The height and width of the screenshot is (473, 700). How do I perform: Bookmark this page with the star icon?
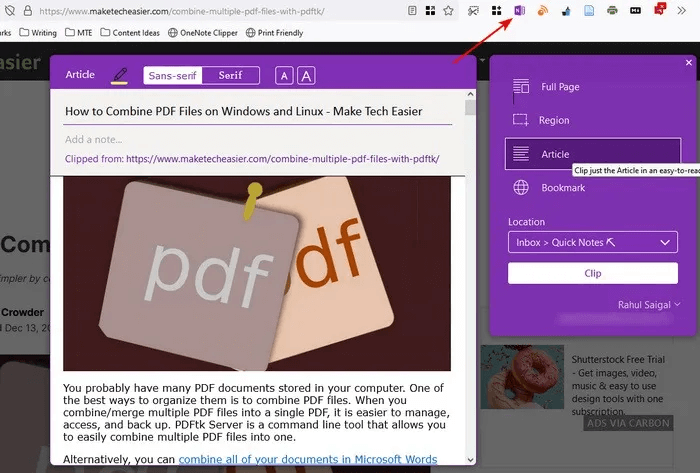[x=449, y=10]
